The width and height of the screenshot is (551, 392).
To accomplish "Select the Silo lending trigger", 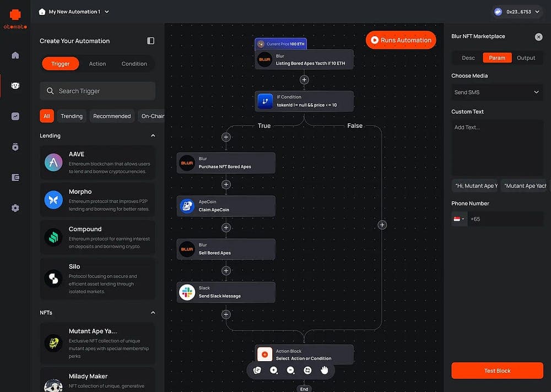I will pos(98,279).
